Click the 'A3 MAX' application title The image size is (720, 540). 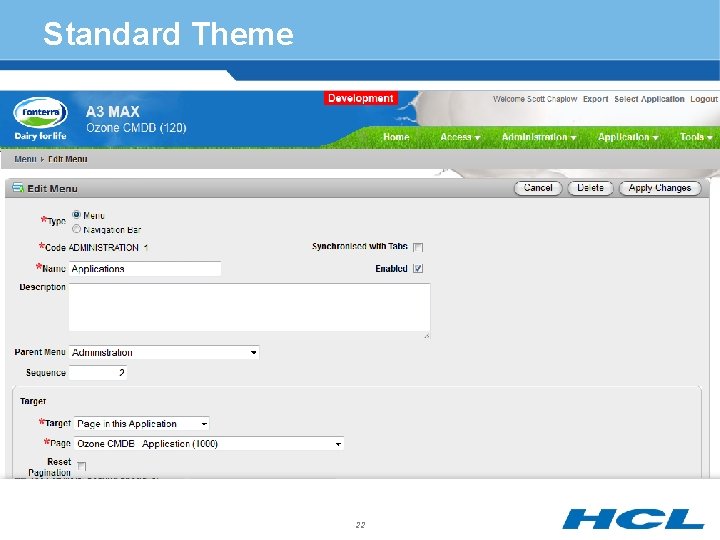pos(112,112)
